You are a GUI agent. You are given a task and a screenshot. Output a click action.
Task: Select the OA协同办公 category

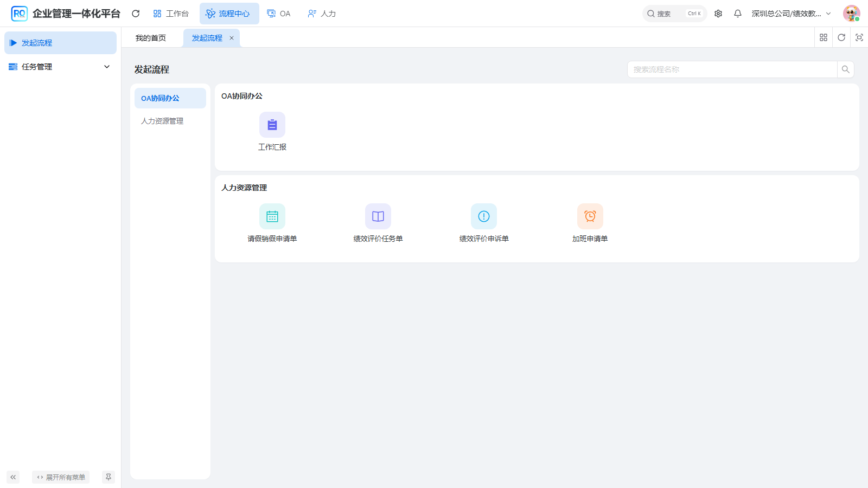(x=170, y=98)
